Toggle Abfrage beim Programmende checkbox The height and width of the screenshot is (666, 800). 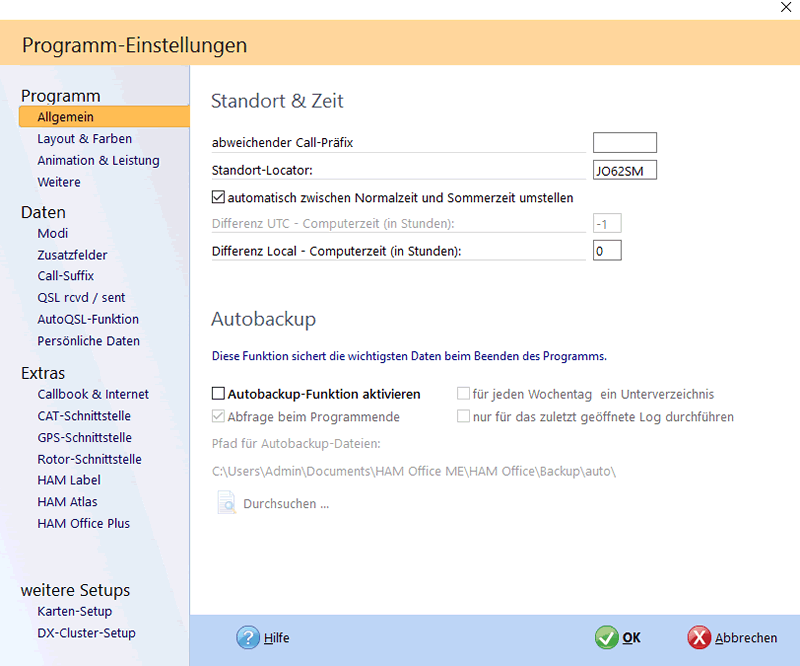tap(218, 416)
